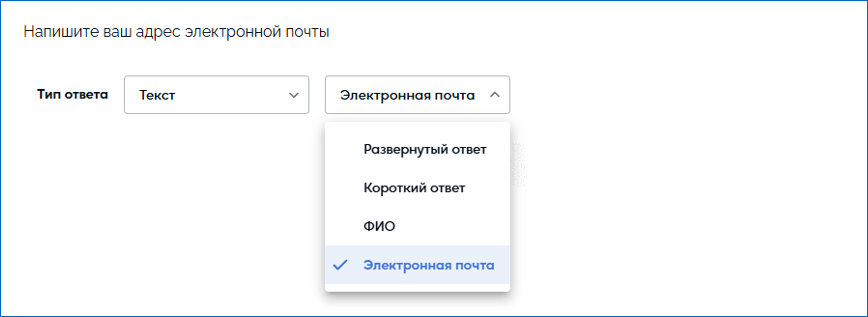The image size is (868, 317).
Task: Click the word адрес in the question title
Action: point(157,32)
